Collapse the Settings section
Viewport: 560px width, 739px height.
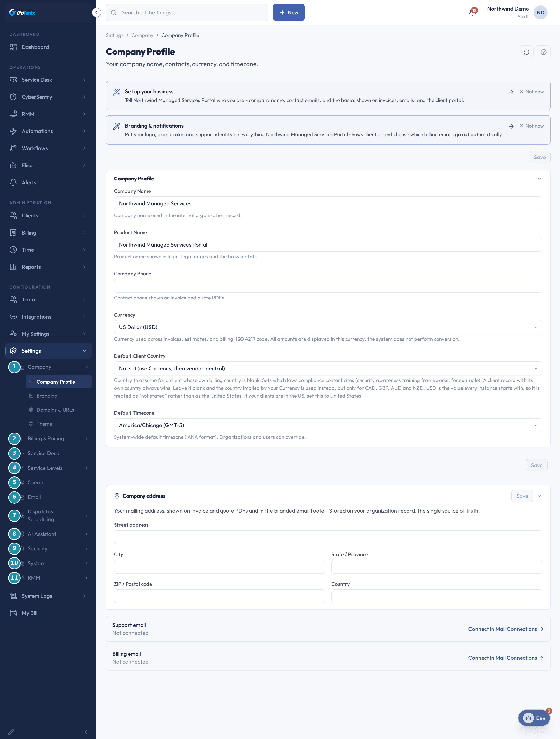pos(48,351)
